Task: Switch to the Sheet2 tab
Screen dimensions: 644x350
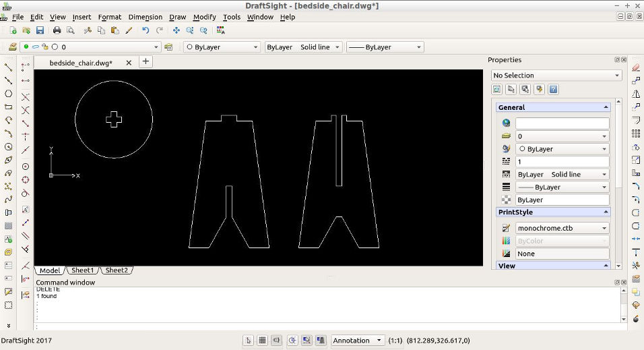Action: point(117,270)
